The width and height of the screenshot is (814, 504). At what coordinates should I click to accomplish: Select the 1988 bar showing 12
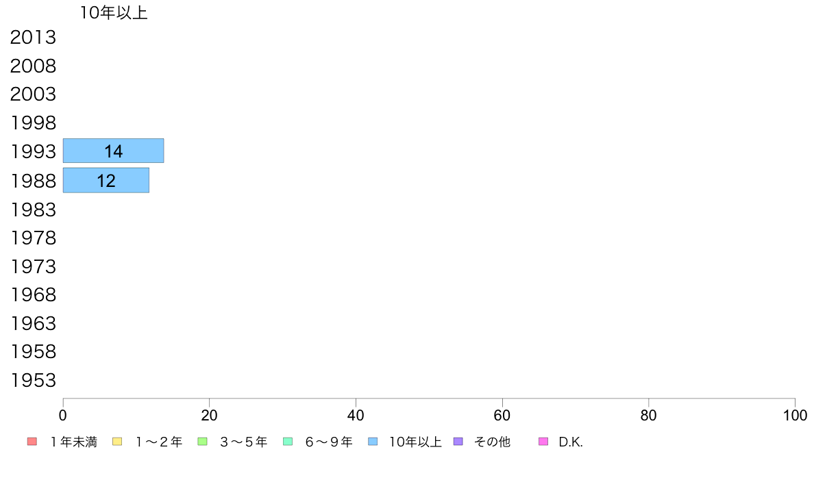click(106, 180)
